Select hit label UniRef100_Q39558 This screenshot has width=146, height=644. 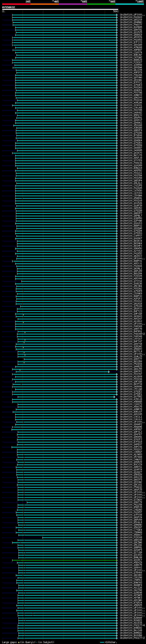coord(131,65)
